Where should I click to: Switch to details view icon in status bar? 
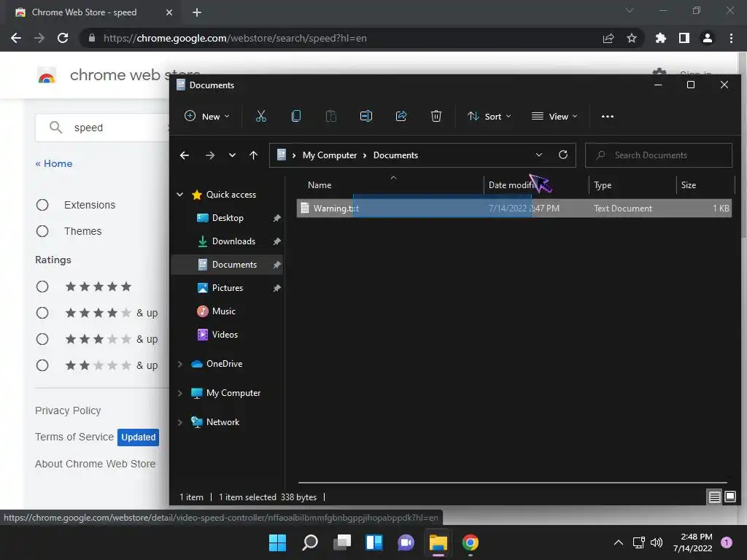pos(714,497)
